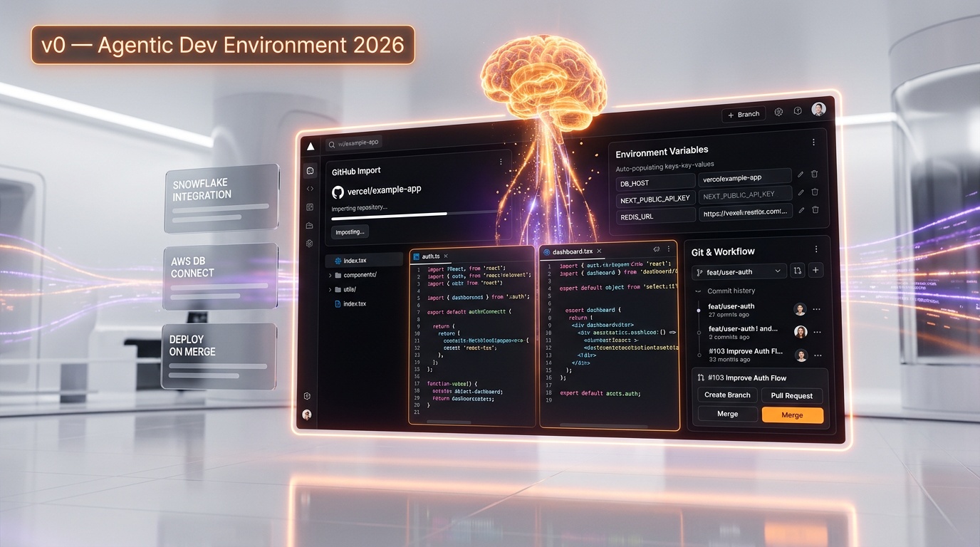Select the auth.ts editor tab

click(x=430, y=256)
